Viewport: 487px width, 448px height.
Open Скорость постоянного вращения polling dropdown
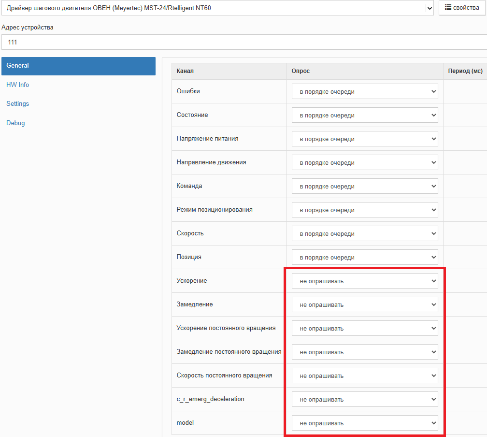pos(365,376)
